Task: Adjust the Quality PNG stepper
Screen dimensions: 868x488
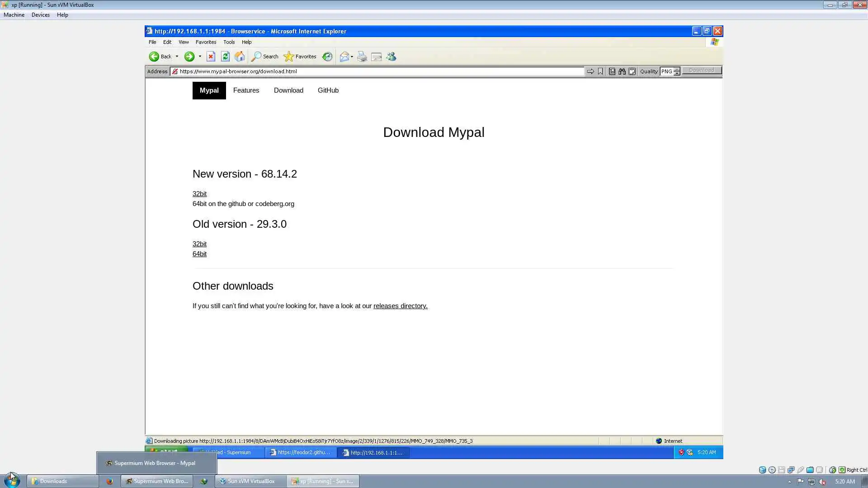Action: (677, 71)
